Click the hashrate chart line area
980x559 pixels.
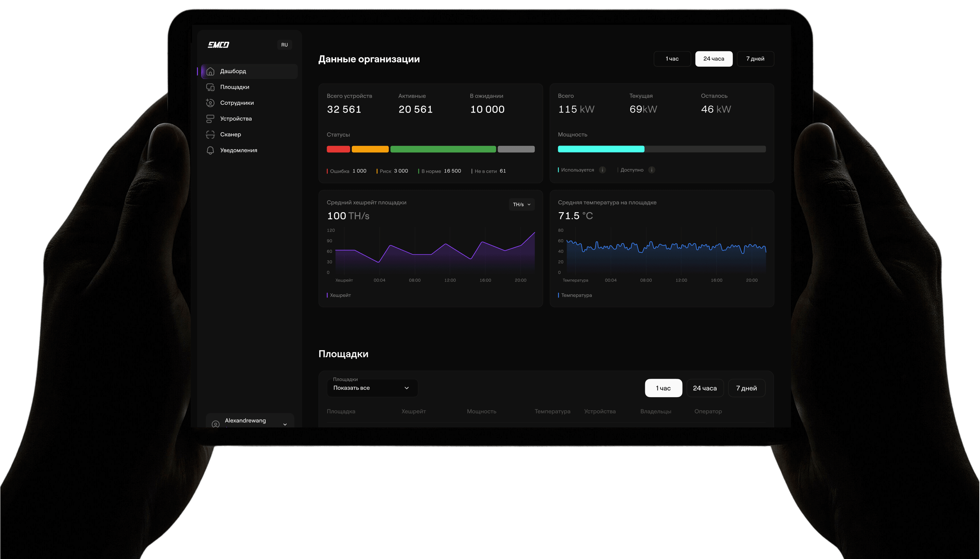click(435, 253)
